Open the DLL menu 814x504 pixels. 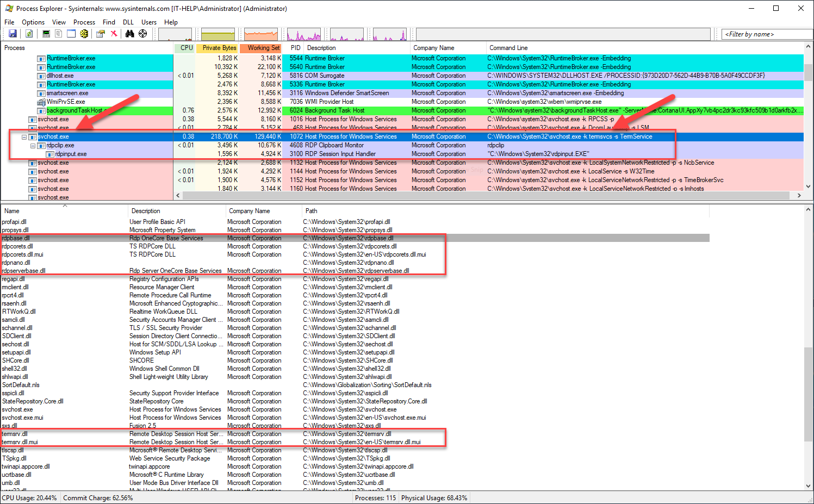pos(128,22)
